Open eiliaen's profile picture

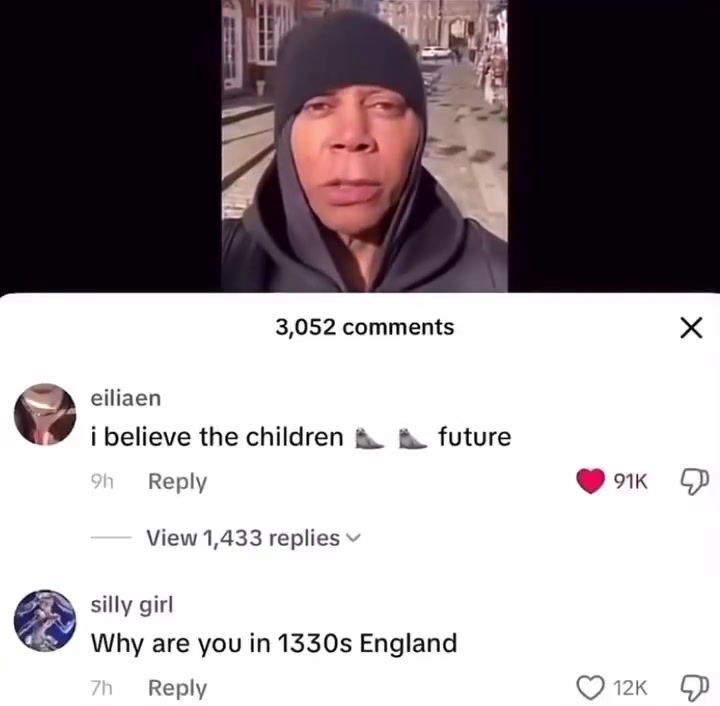[x=45, y=415]
